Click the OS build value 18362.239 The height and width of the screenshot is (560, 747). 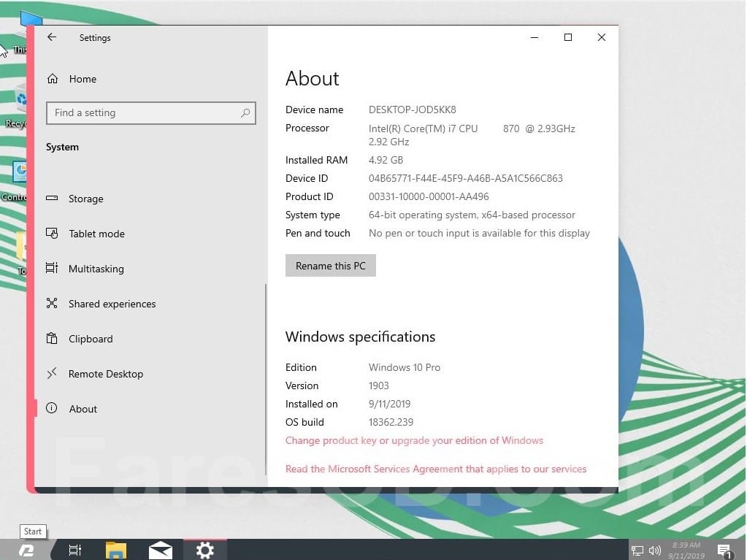click(x=391, y=423)
